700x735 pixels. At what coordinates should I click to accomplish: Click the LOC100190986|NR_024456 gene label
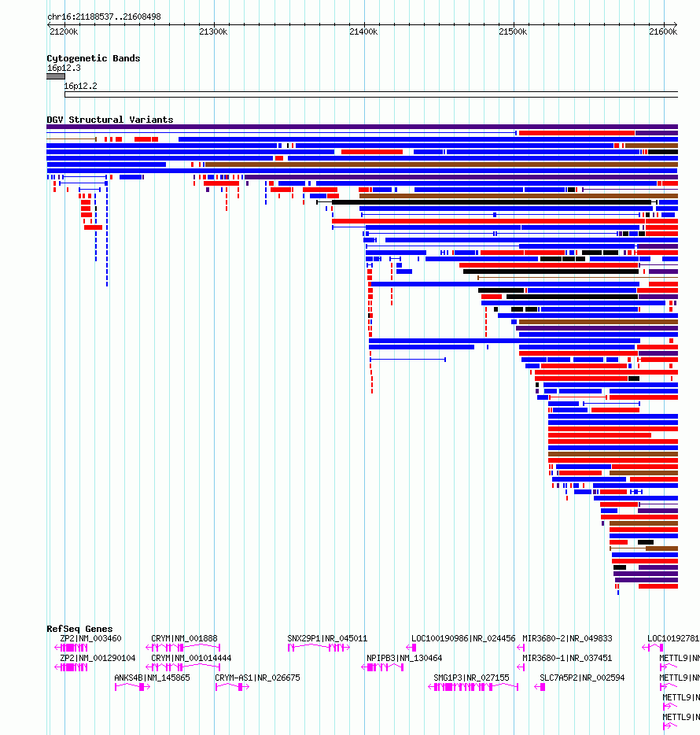pos(463,638)
